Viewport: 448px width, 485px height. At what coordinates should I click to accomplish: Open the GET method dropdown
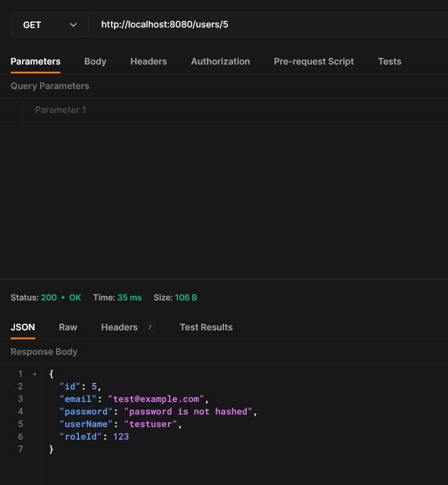pos(50,25)
